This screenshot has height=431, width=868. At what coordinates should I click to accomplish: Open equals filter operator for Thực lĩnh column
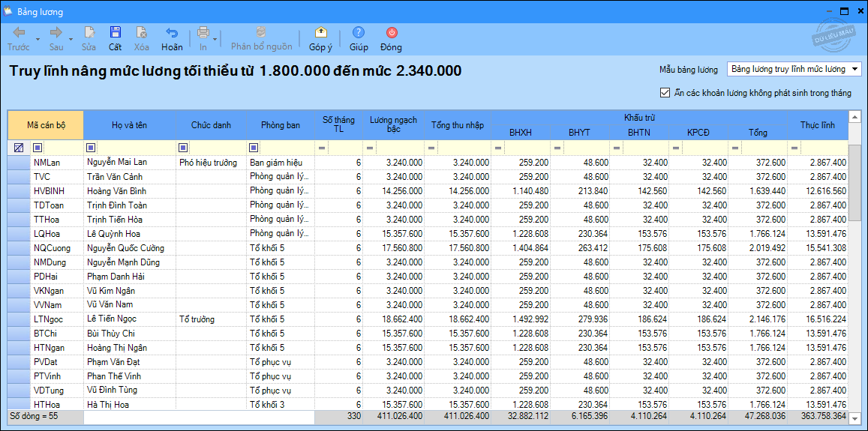pyautogui.click(x=794, y=148)
